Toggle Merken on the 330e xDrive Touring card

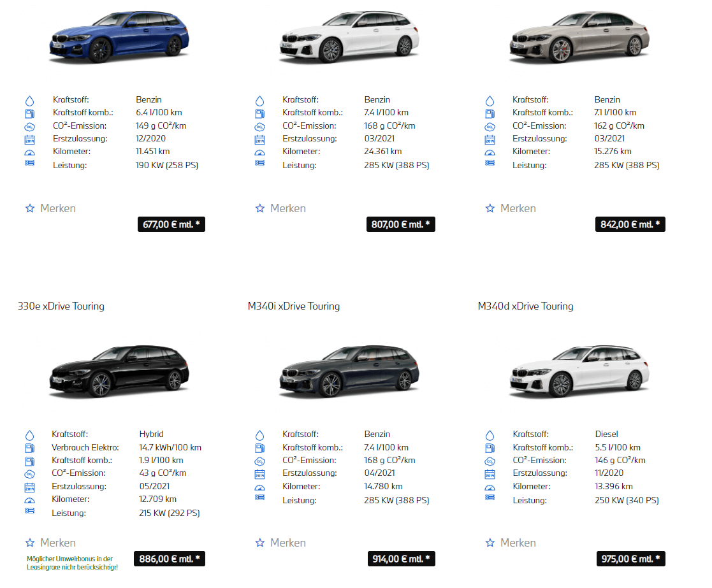(50, 543)
